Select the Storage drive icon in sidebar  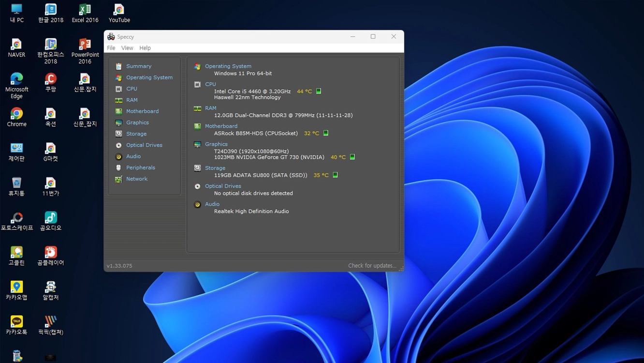118,134
